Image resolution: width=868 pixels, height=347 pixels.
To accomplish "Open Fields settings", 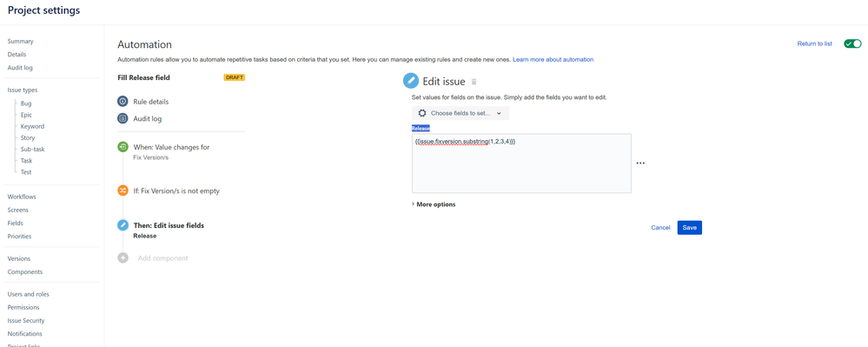I will [15, 223].
